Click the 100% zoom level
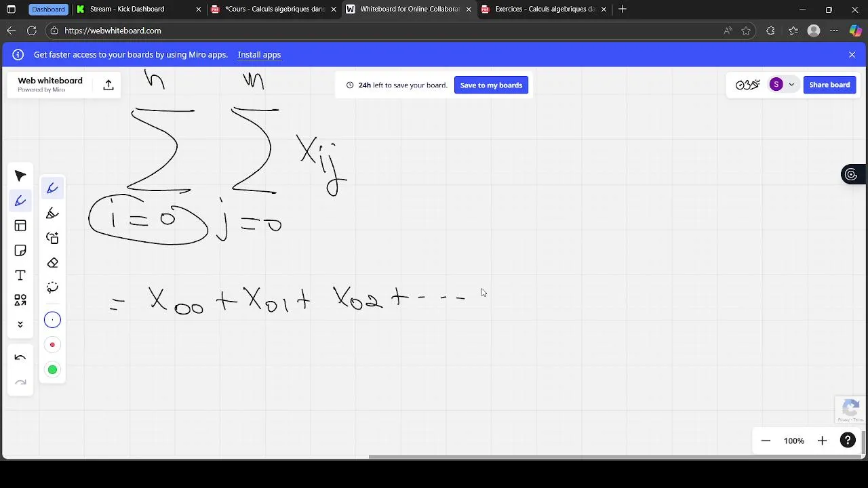The width and height of the screenshot is (868, 488). click(x=794, y=441)
